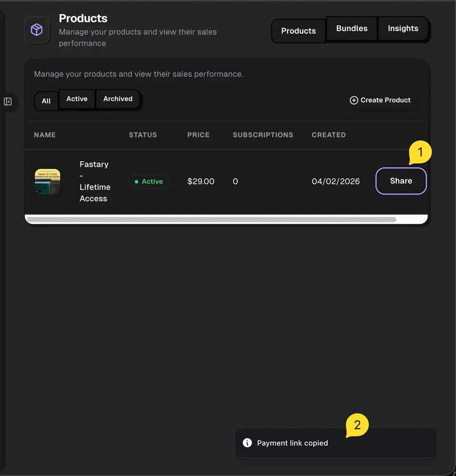Sort by the NAME column header
This screenshot has width=456, height=476.
click(45, 135)
